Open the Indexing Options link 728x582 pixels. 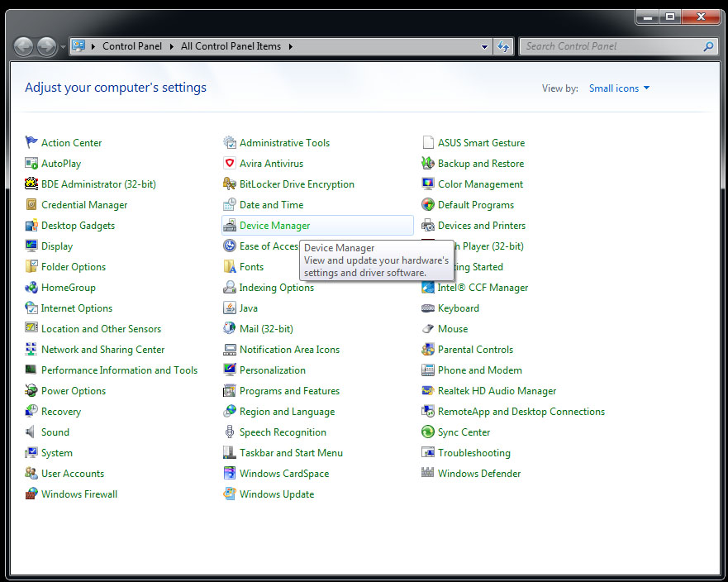coord(277,288)
